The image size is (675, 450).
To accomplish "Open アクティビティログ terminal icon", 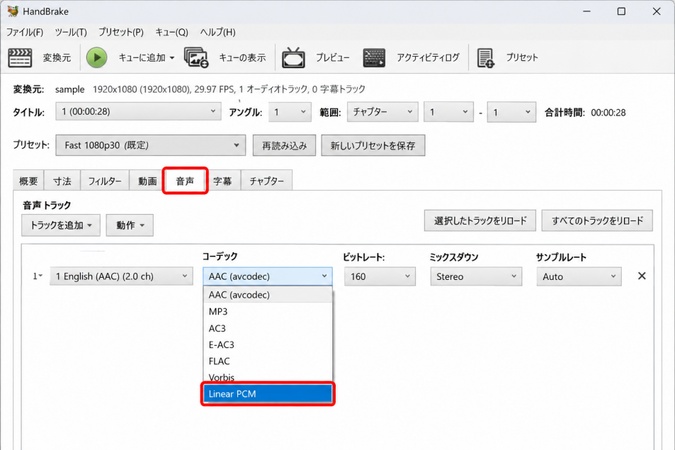I will (x=374, y=58).
